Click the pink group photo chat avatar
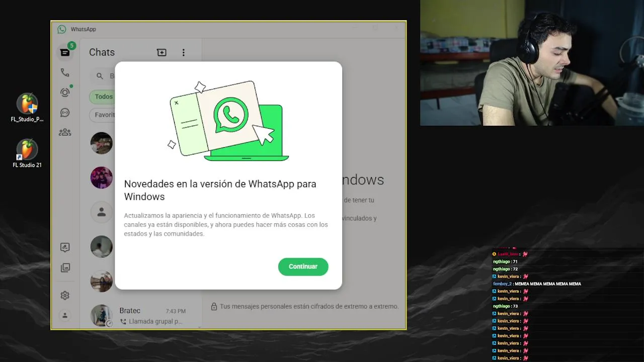This screenshot has height=362, width=644. pos(102,177)
